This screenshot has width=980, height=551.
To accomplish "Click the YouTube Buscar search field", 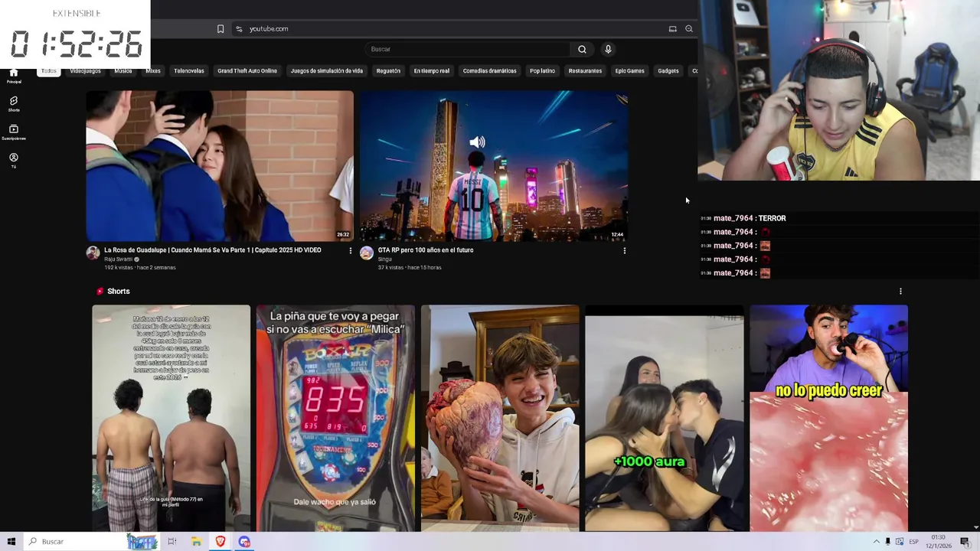I will (467, 49).
